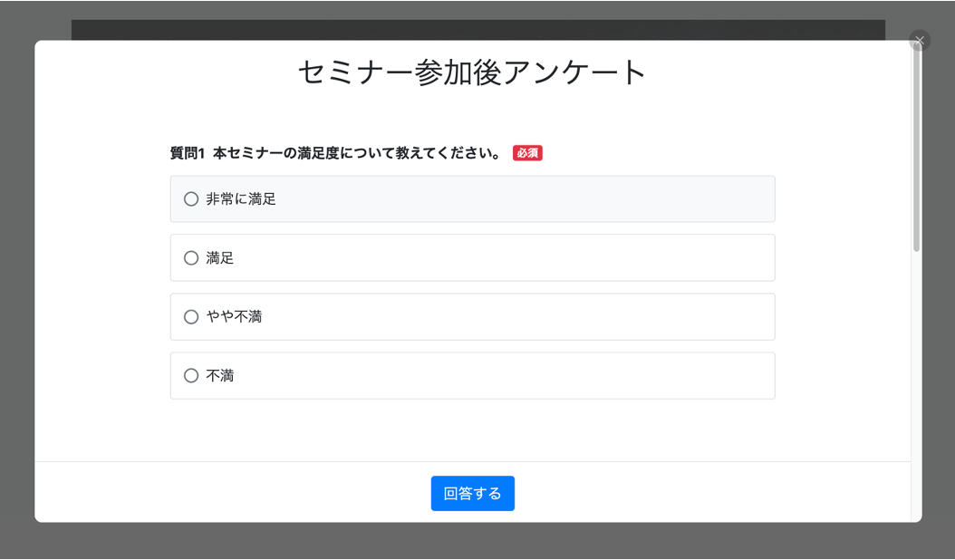
Task: Submit the survey with 回答する button
Action: tap(472, 494)
